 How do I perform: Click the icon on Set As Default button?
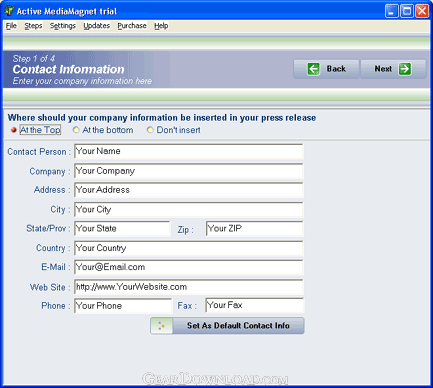161,326
